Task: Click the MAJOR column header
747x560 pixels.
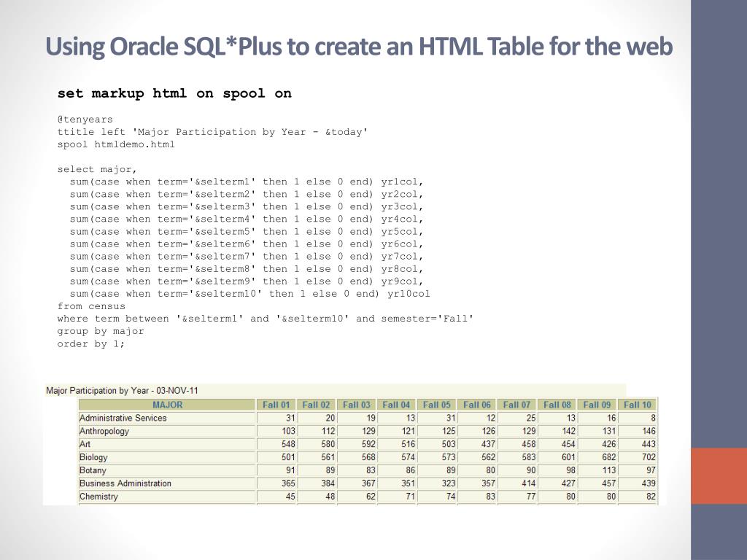Action: 167,405
